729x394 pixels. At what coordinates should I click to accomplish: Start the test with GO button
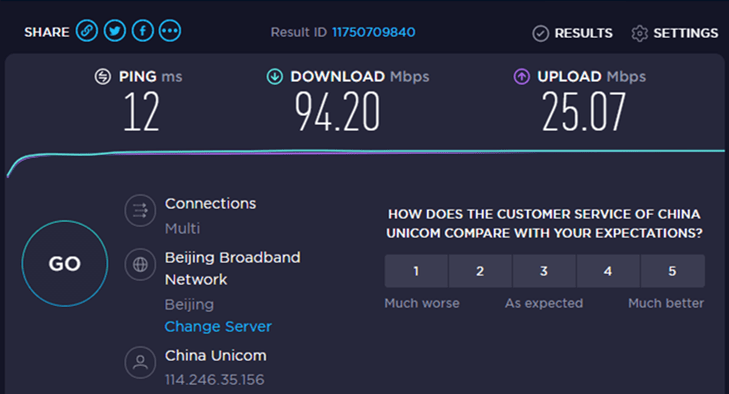point(65,263)
